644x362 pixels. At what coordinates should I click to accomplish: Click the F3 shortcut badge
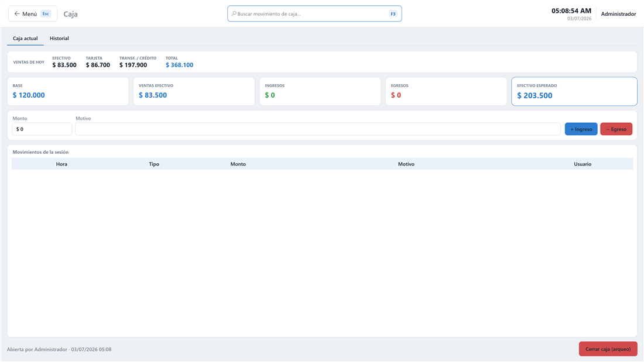click(x=393, y=14)
